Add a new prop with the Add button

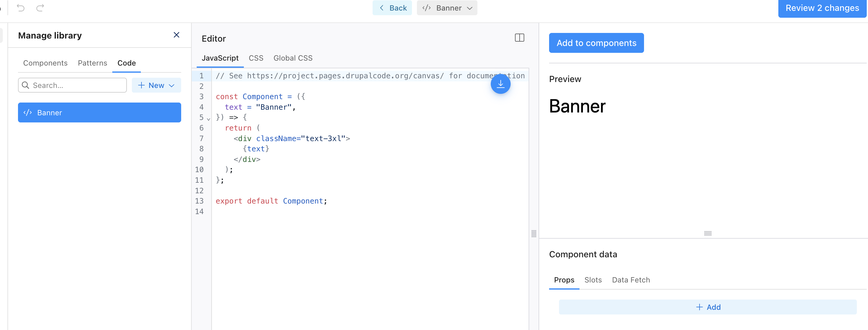pyautogui.click(x=707, y=307)
